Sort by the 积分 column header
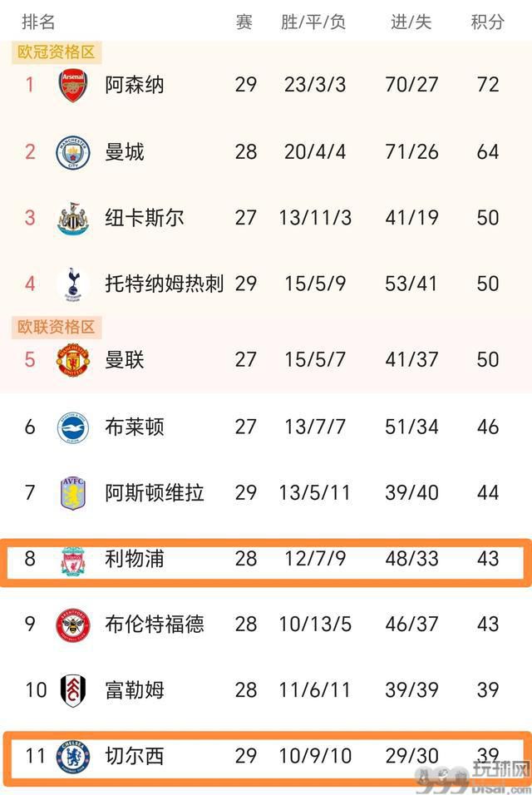This screenshot has width=532, height=795. (487, 22)
